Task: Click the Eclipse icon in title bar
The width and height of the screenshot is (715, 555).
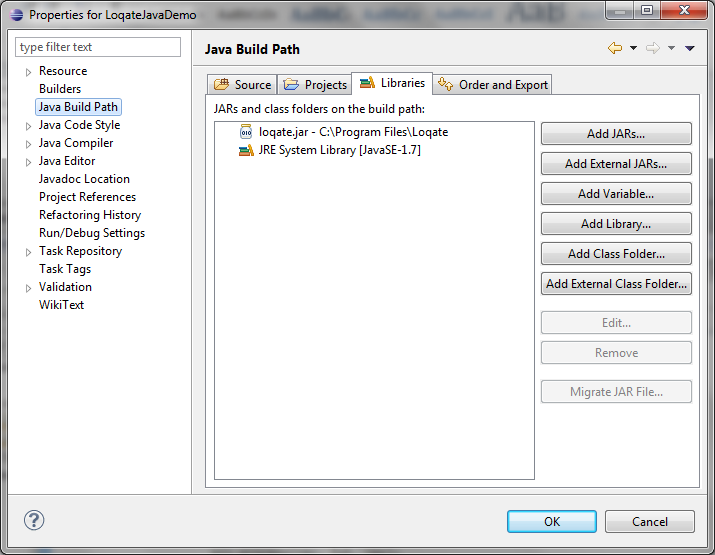Action: 16,15
